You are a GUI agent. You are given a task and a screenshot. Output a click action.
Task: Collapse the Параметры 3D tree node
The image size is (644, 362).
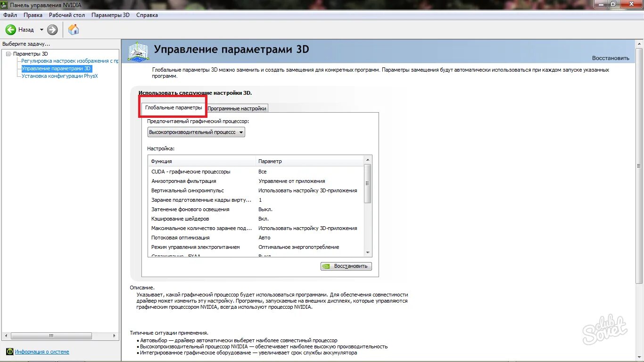(8, 54)
